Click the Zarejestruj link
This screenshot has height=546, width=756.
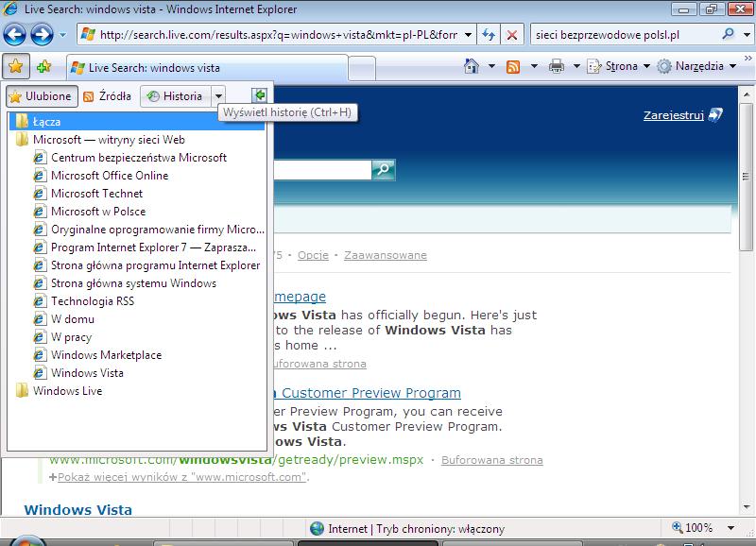point(674,115)
